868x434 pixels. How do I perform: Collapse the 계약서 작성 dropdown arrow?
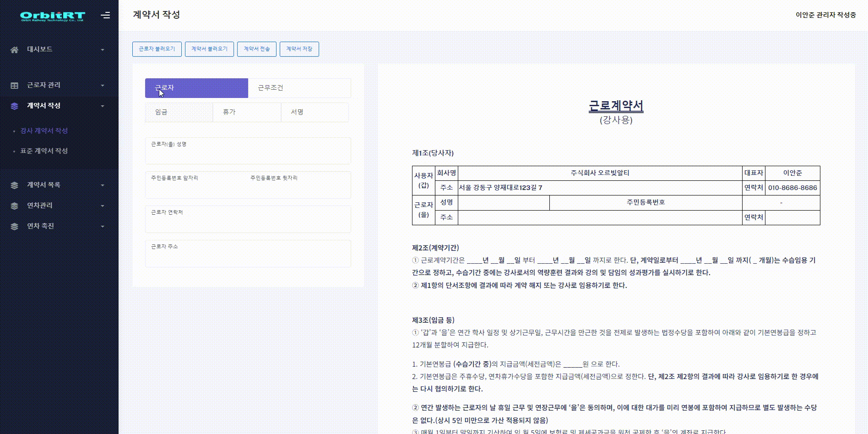click(103, 106)
